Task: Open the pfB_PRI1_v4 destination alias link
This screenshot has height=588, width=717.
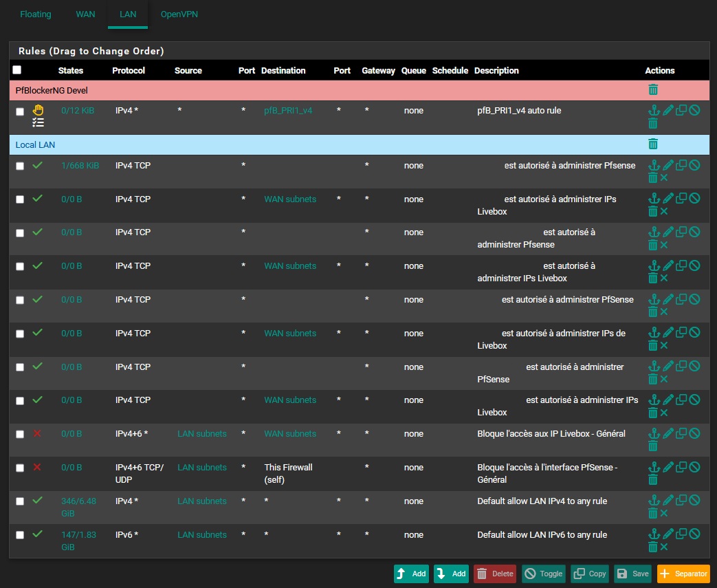Action: (x=288, y=111)
